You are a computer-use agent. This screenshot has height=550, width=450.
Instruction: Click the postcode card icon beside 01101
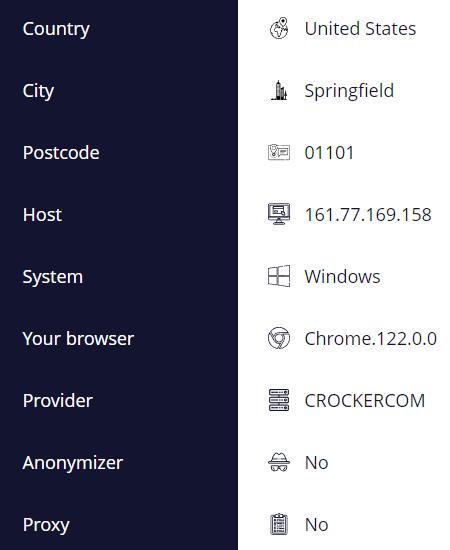pyautogui.click(x=279, y=152)
